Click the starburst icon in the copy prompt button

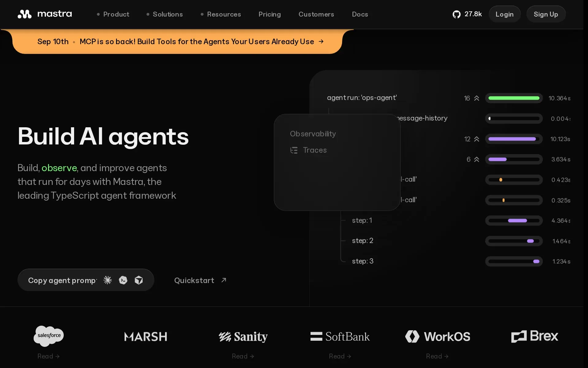[x=107, y=280]
